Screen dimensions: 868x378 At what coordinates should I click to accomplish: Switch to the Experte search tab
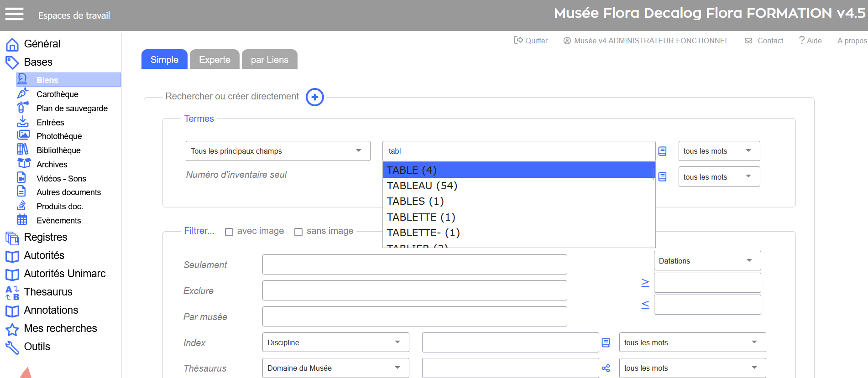(214, 60)
